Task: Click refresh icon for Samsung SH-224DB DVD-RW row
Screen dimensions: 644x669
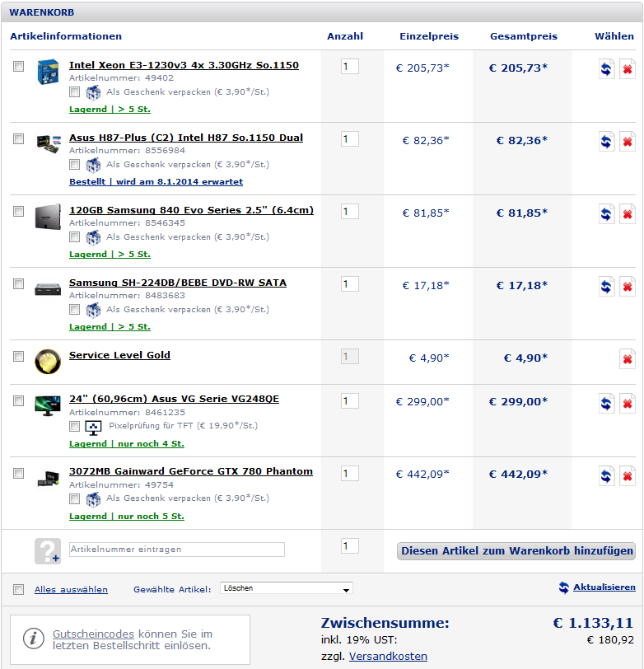Action: (x=606, y=286)
